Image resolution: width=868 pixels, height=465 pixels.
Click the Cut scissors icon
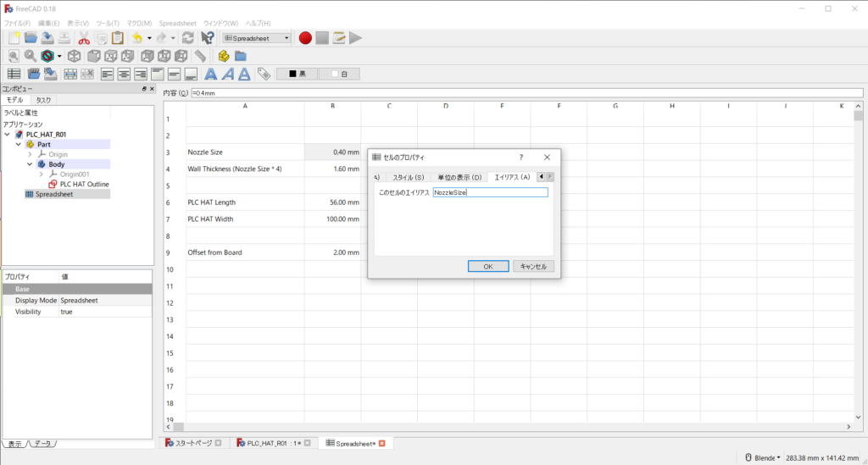click(x=84, y=38)
